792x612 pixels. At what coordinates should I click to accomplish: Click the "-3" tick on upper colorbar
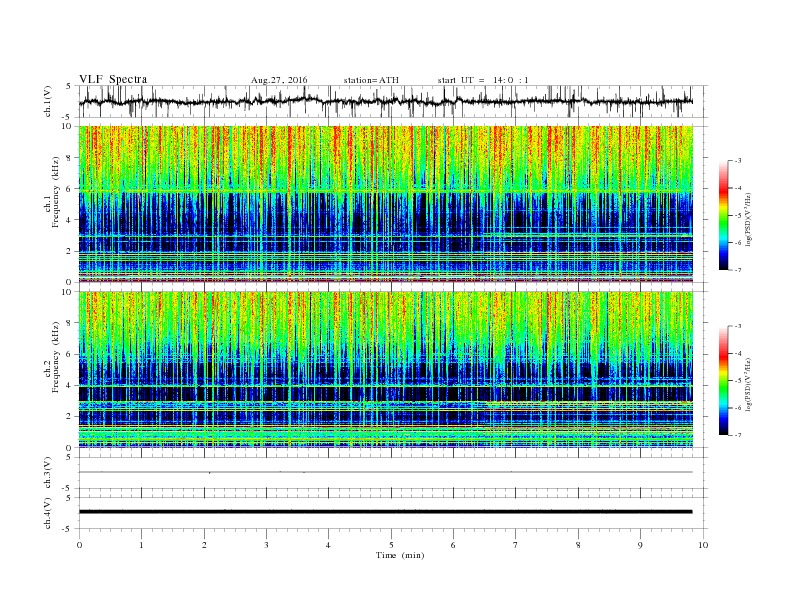(x=737, y=161)
